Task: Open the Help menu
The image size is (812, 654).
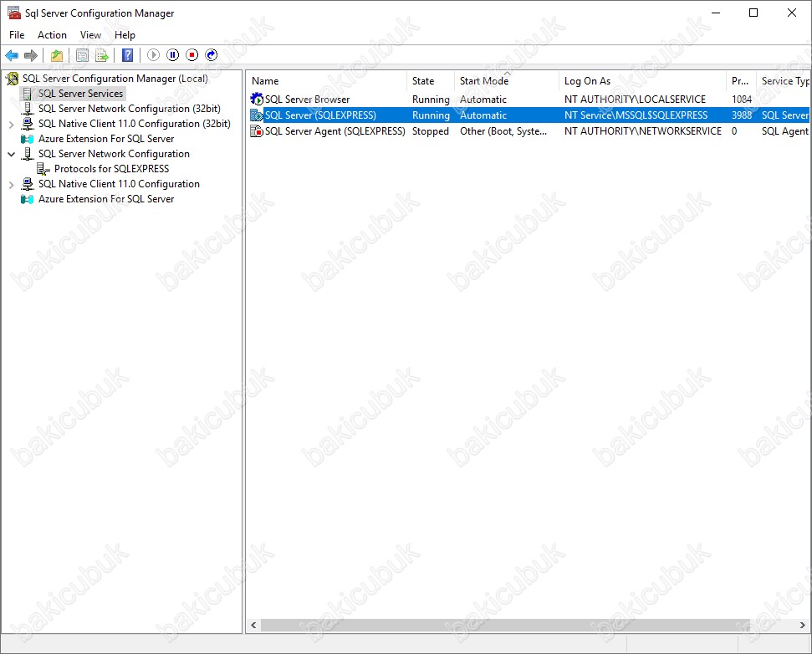Action: click(125, 34)
